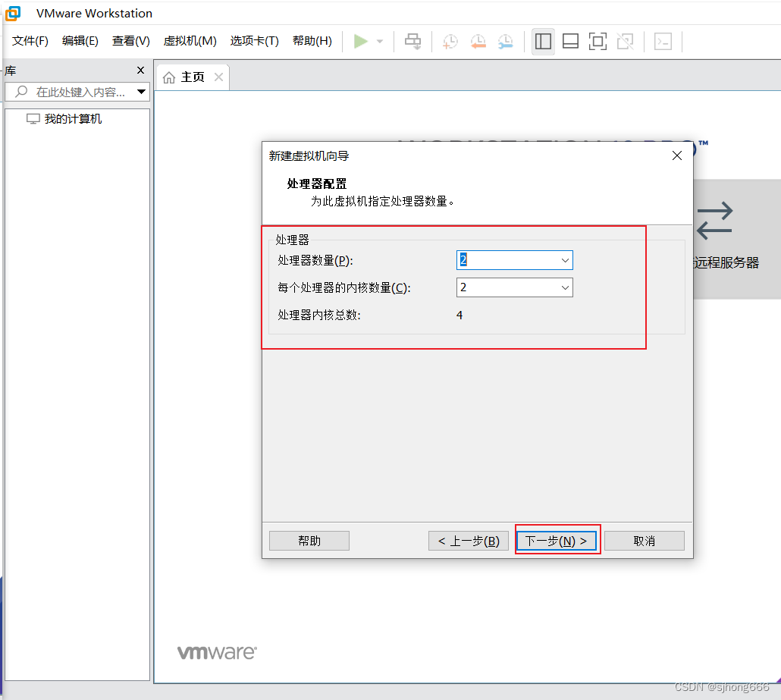Select 我的计算机 in the library tree
Viewport: 781px width, 700px height.
73,118
